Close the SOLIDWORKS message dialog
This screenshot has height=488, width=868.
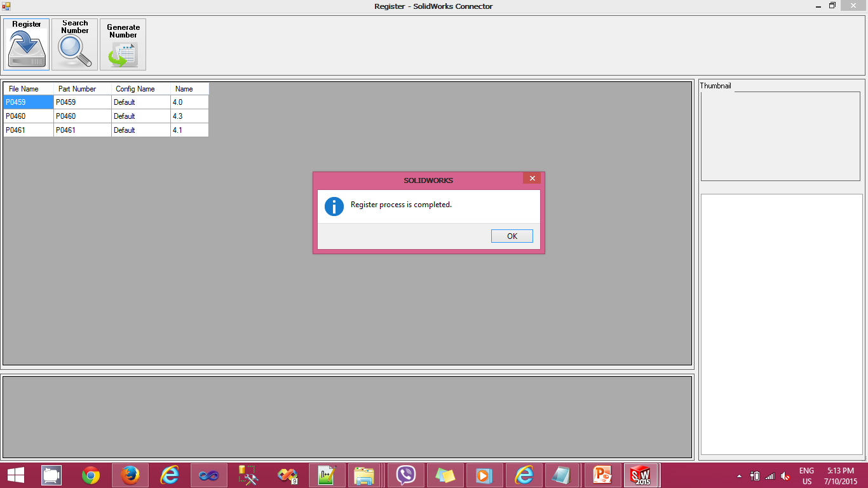tap(532, 179)
